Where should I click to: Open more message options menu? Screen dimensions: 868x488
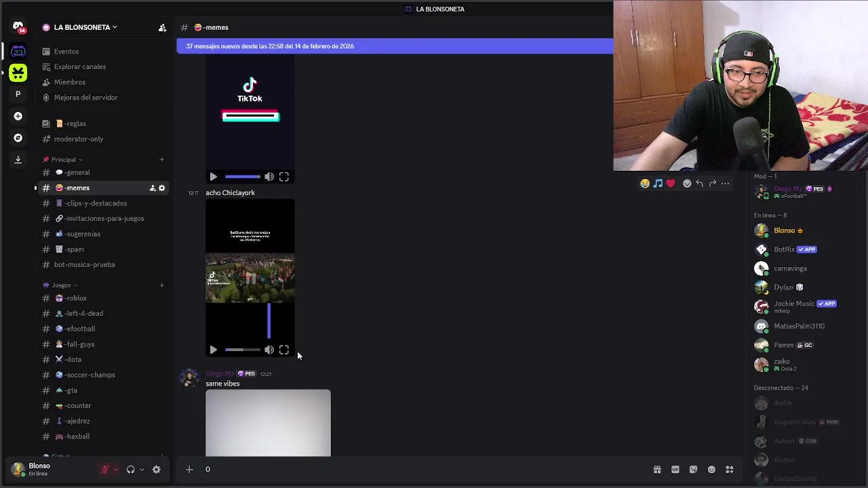point(726,184)
